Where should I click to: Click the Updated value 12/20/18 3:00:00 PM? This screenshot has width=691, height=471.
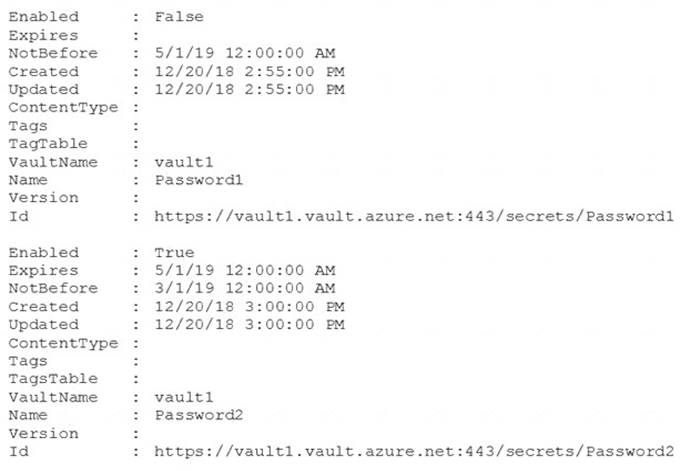(250, 325)
